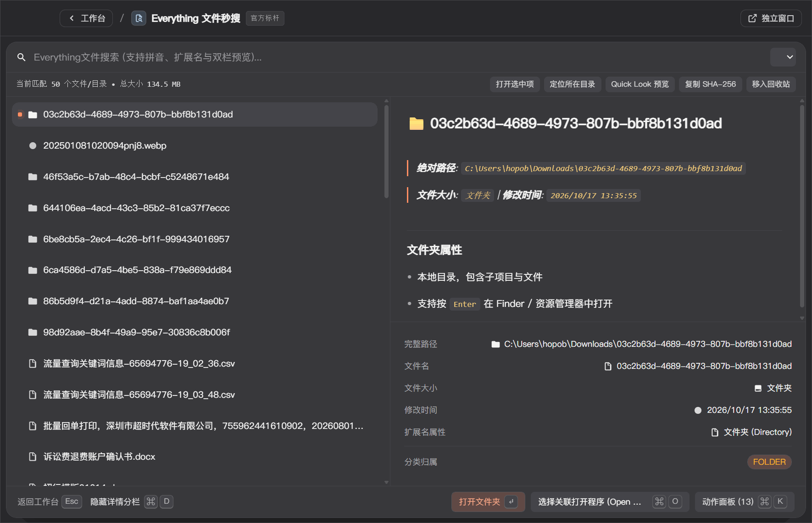Click the round icon beside 202501081020094pnj8.webp
The height and width of the screenshot is (523, 812).
(x=33, y=145)
